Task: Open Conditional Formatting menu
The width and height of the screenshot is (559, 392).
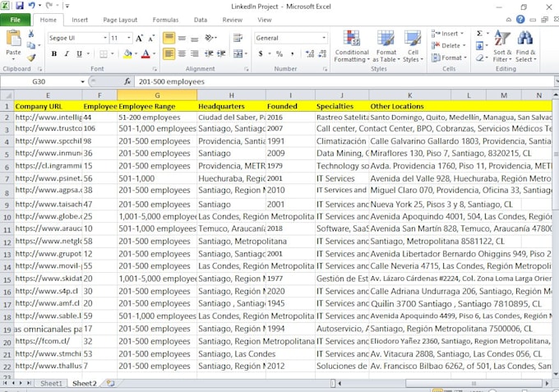Action: point(352,46)
